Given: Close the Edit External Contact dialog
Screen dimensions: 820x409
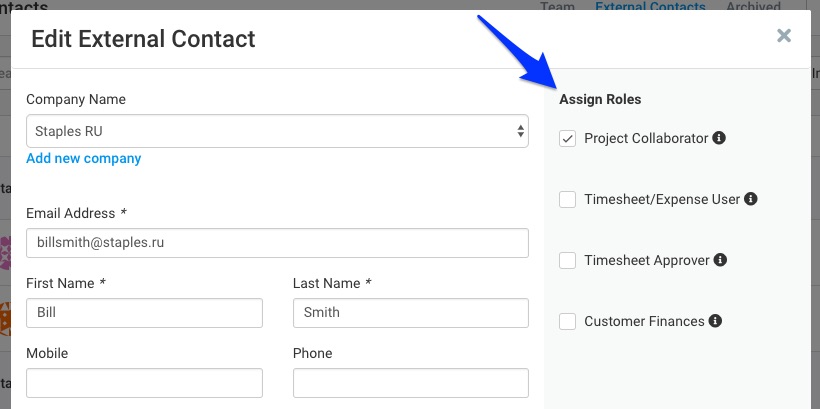Looking at the screenshot, I should pyautogui.click(x=784, y=36).
